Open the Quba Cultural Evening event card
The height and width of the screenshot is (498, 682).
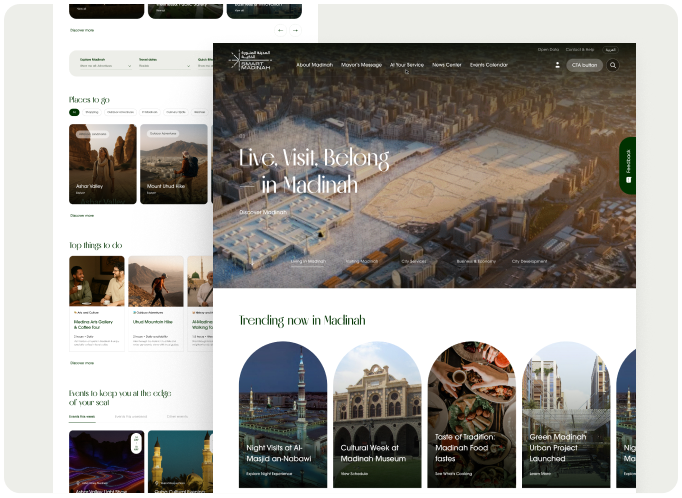(x=181, y=462)
